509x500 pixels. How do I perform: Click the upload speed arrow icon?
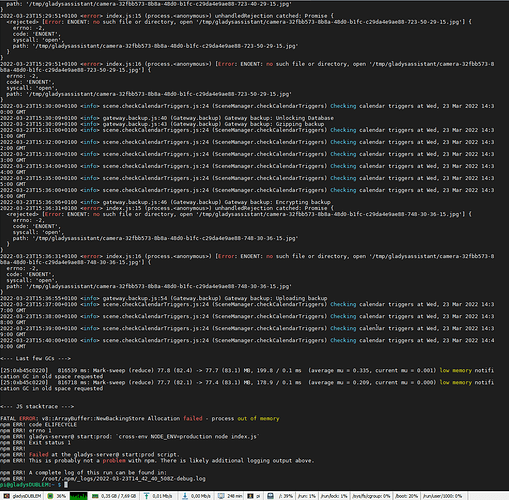coord(146,496)
